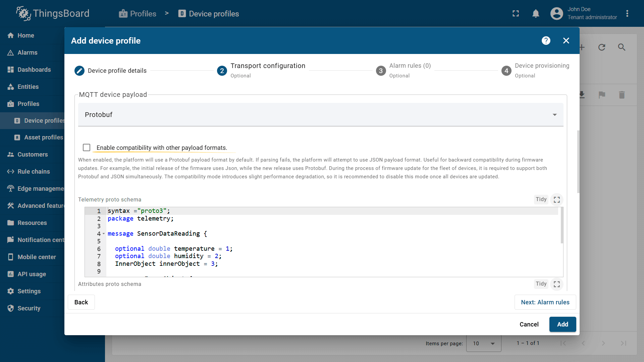Collapse the message block fold arrow on line 4
The width and height of the screenshot is (644, 362).
pyautogui.click(x=104, y=234)
